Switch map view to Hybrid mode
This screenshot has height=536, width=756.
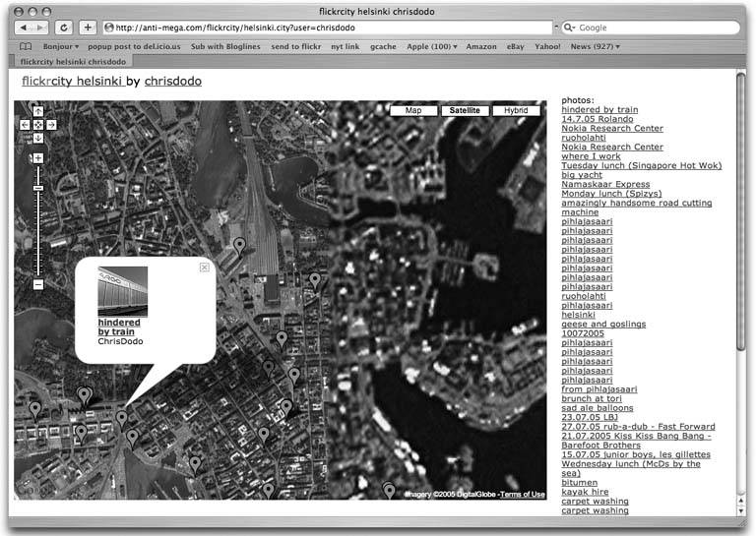(x=516, y=111)
